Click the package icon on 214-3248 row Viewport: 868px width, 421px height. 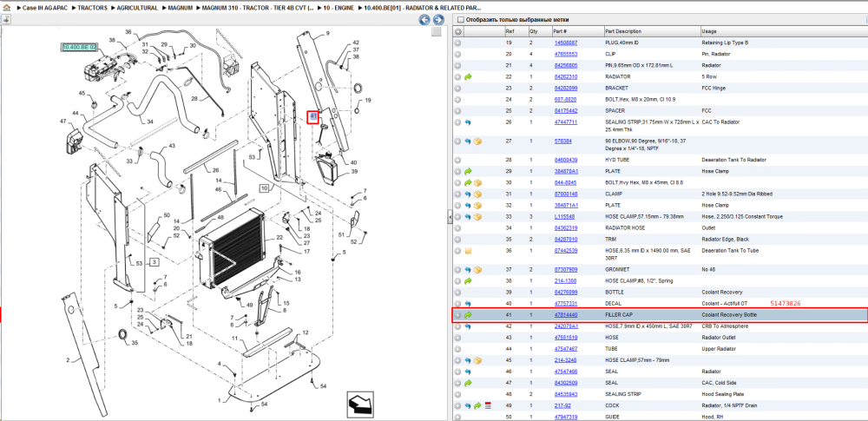pos(477,360)
